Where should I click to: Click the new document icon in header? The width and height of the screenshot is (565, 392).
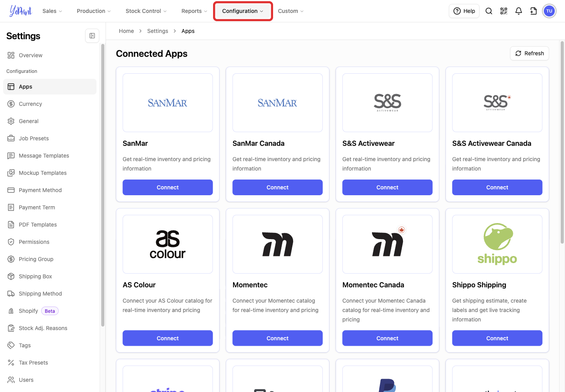(534, 11)
